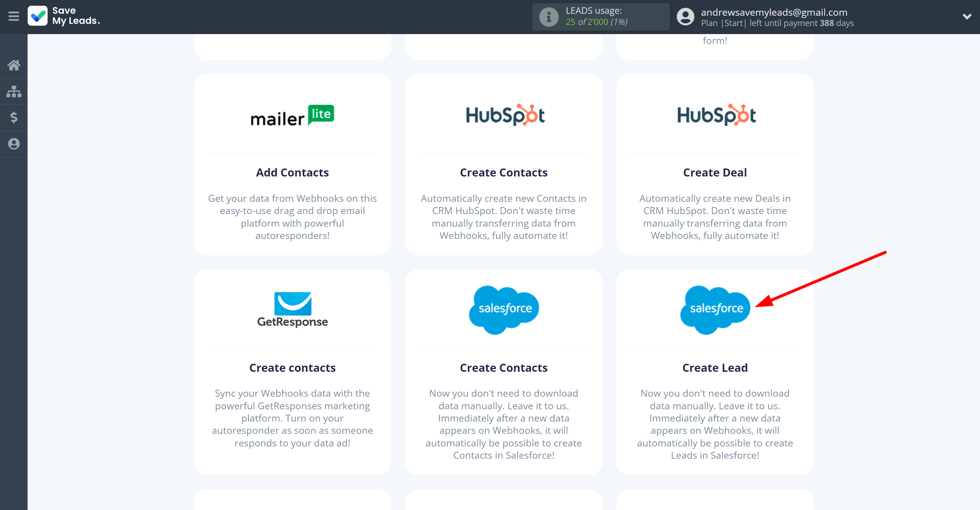Select the Salesforce Create Contacts logo
Screen dimensions: 980x510
click(x=504, y=310)
